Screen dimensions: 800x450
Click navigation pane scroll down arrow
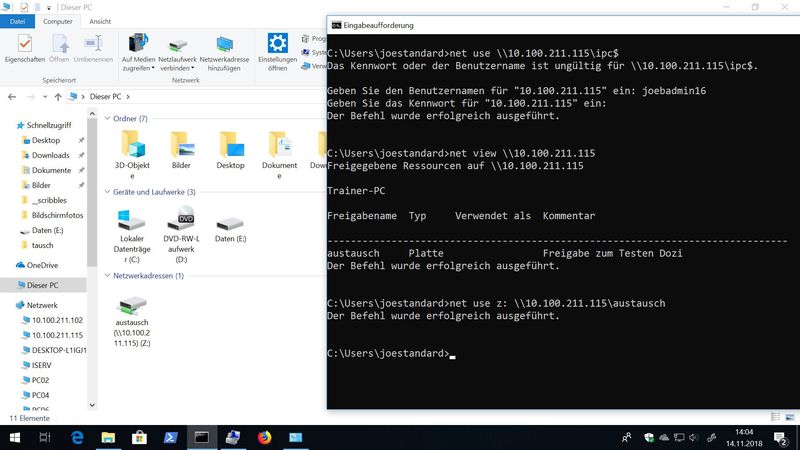[x=92, y=406]
